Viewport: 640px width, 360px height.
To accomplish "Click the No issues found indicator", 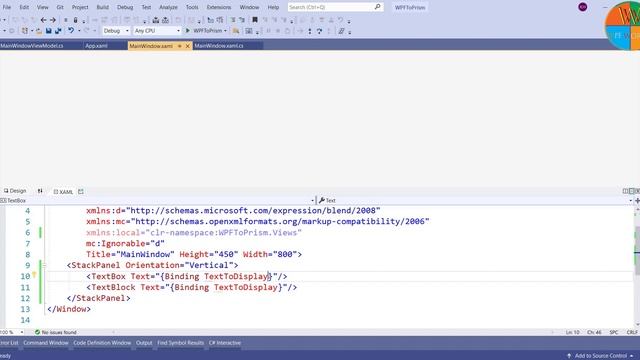I will [56, 332].
